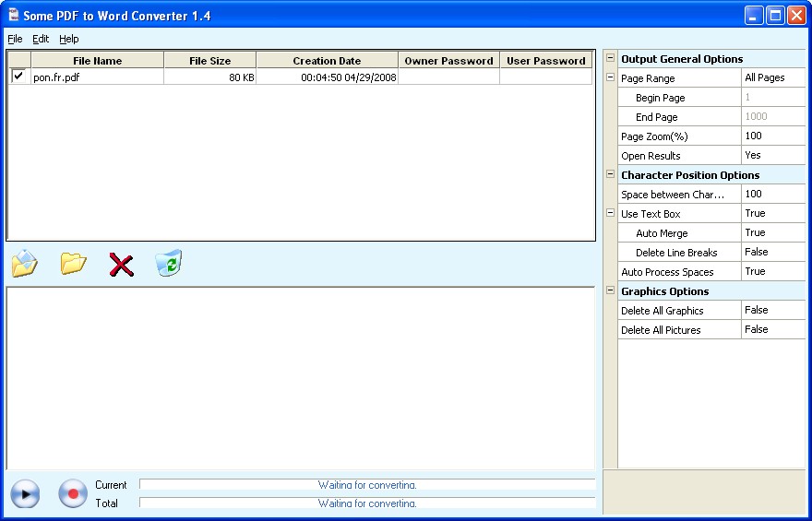Click the Space between Char... property label
812x521 pixels.
click(673, 195)
